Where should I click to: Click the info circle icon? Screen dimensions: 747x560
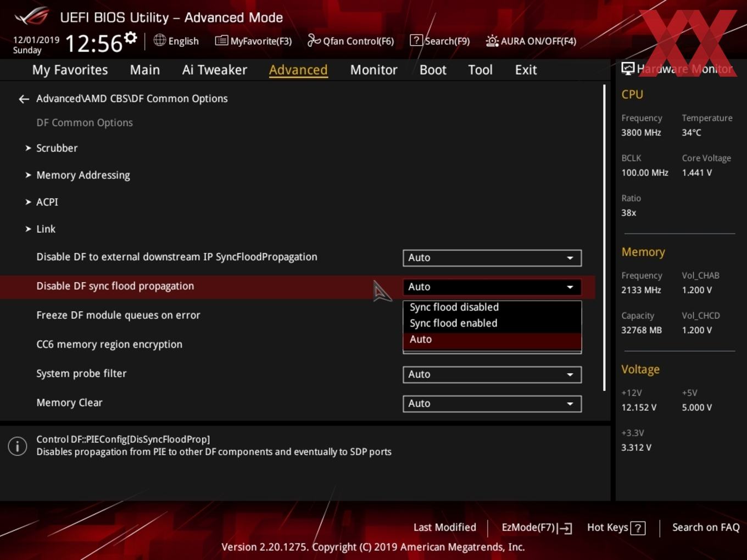18,446
